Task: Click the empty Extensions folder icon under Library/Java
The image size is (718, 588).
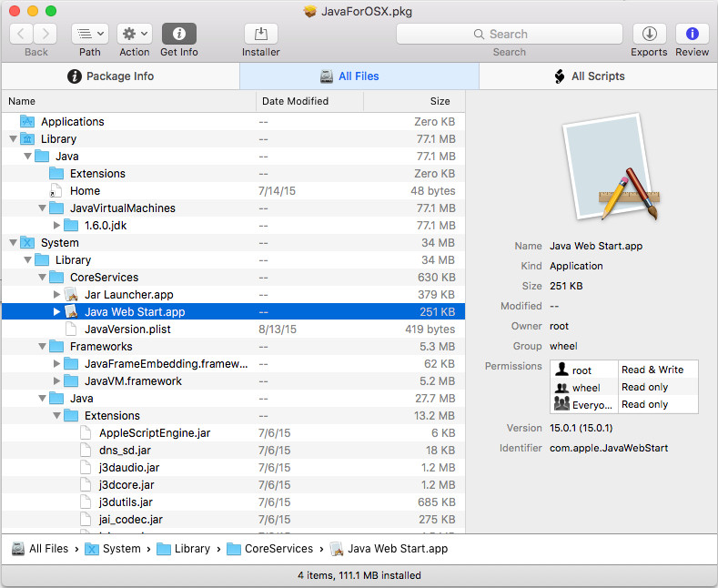Action: tap(56, 174)
